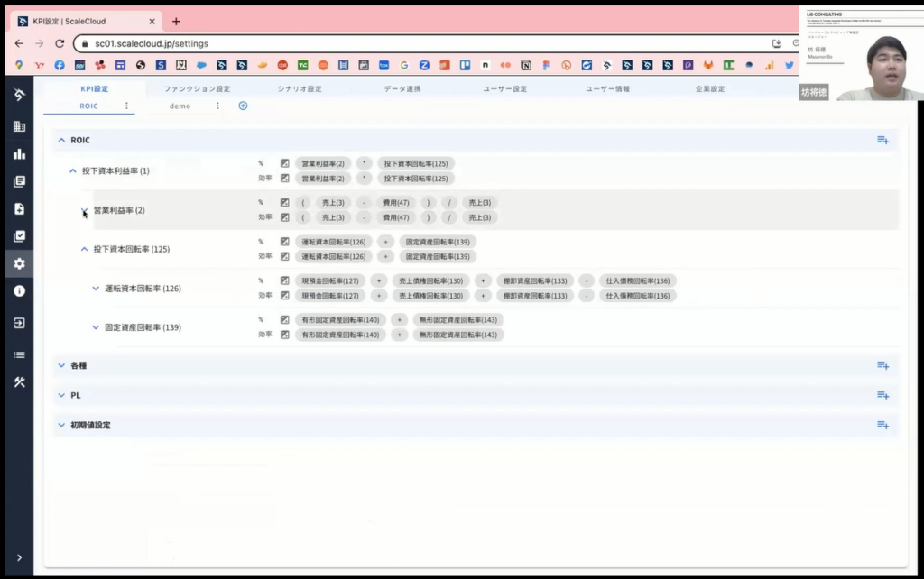Click the 費用(47) chip in the % row

tap(395, 203)
